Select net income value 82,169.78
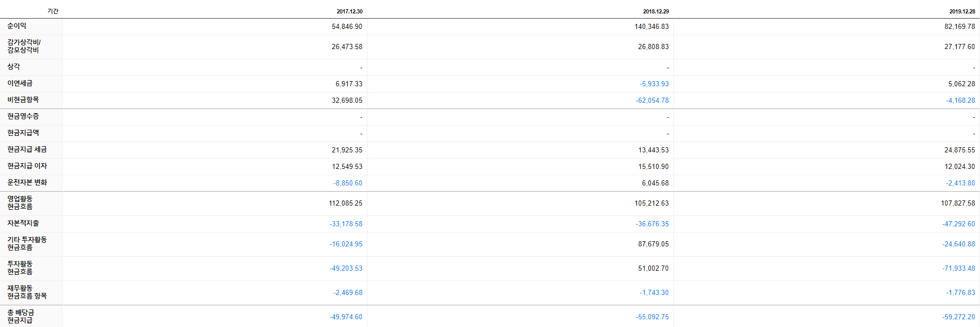The image size is (980, 327). click(x=960, y=26)
